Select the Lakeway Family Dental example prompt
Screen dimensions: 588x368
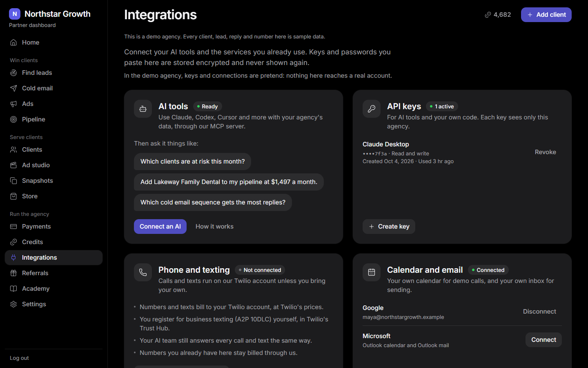[229, 182]
